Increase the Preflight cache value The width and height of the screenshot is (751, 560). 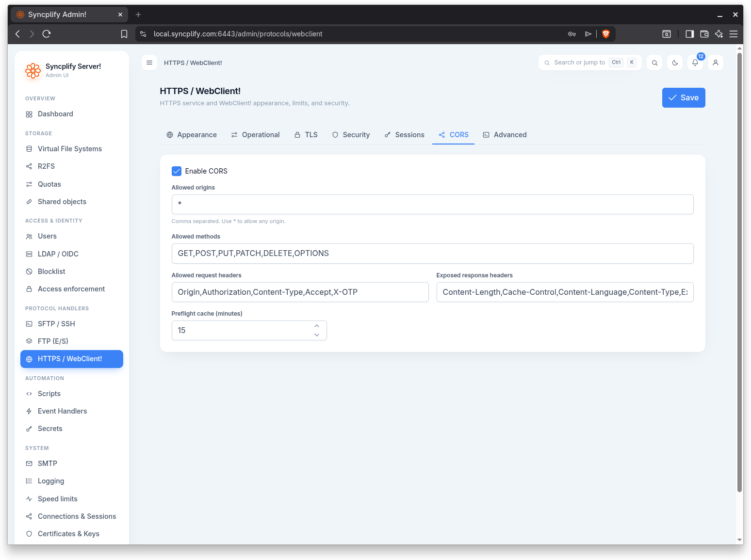tap(317, 326)
